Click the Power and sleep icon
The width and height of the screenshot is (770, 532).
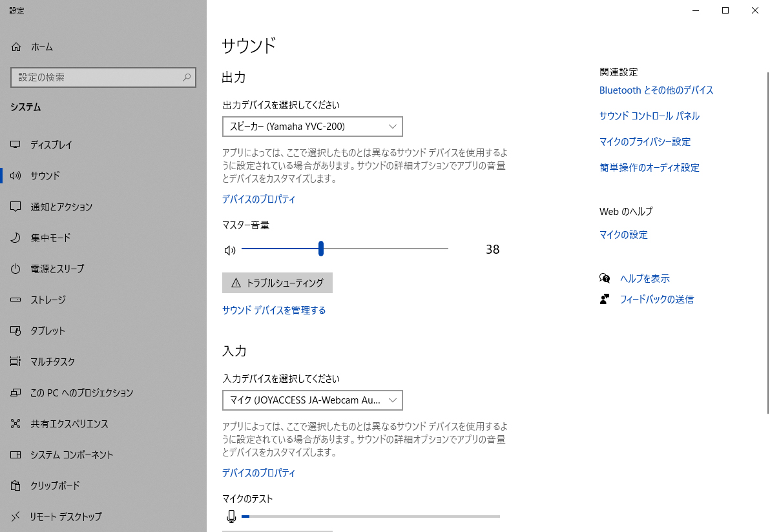coord(16,269)
